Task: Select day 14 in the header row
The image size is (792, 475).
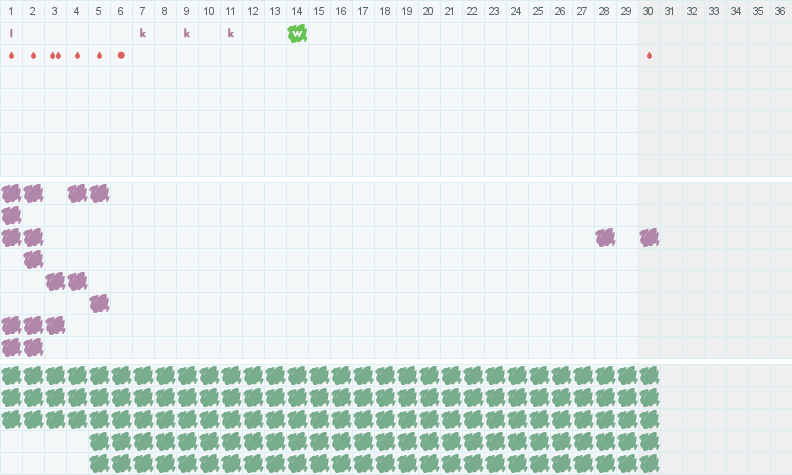Action: [297, 11]
